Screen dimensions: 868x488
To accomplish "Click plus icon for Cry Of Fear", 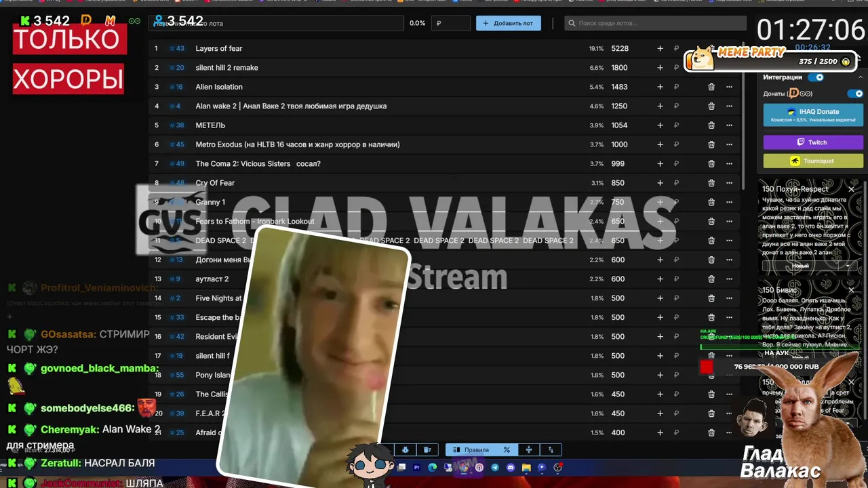I will (660, 183).
